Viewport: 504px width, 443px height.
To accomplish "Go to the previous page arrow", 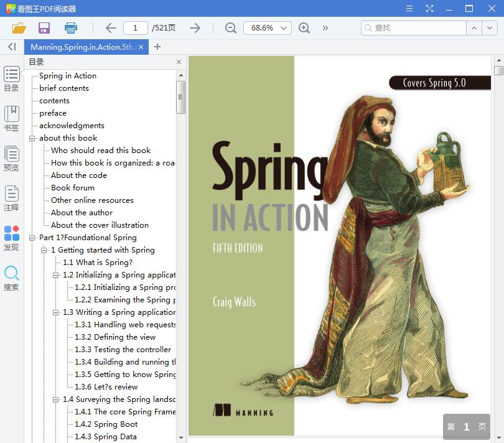I will coord(111,28).
